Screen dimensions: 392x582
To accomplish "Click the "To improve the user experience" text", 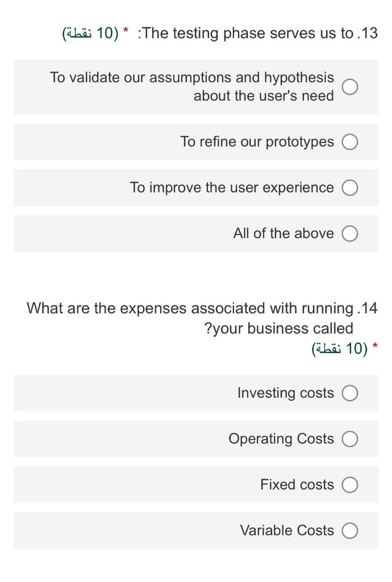I will coord(231,188).
